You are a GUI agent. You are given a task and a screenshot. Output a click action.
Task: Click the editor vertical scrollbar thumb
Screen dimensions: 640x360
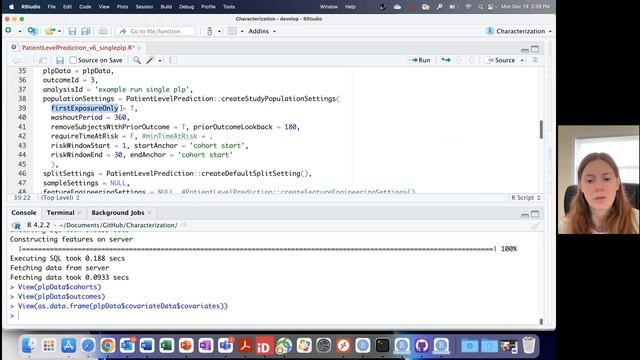pos(541,129)
